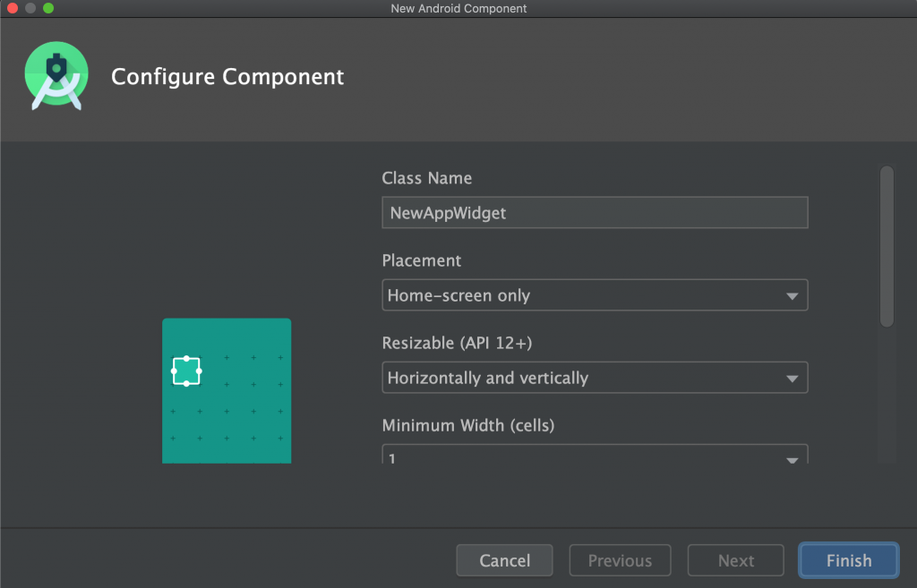Screen dimensions: 917x588
Task: Click the Previous button
Action: (x=620, y=560)
